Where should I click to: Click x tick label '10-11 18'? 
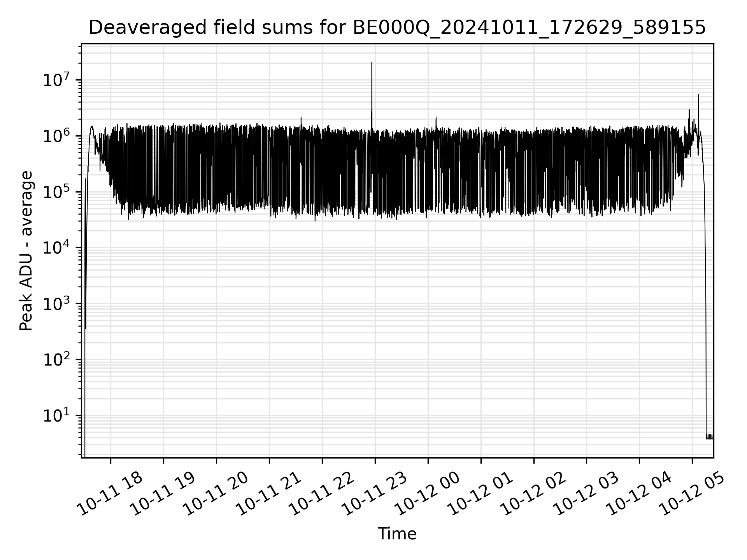109,493
